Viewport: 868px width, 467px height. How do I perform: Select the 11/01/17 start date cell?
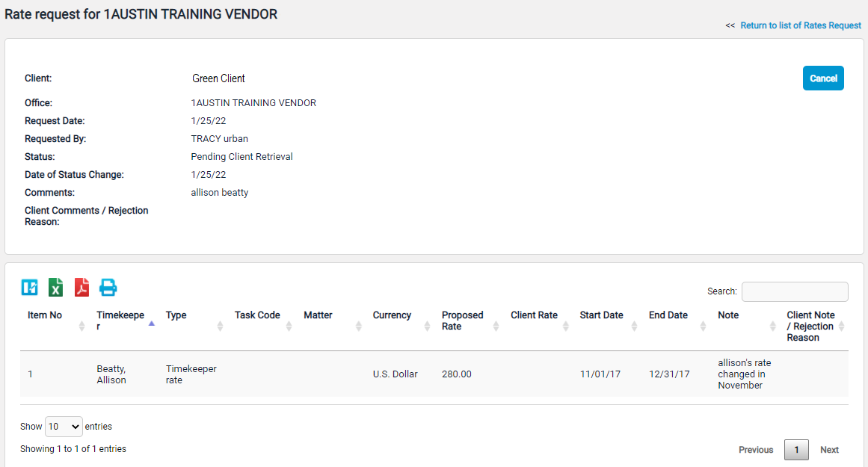[600, 374]
